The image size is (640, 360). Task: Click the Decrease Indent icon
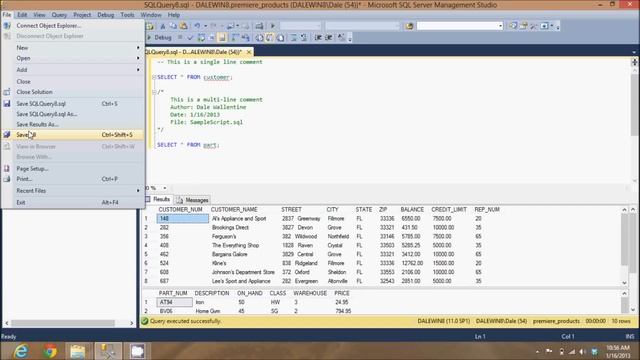pos(318,38)
